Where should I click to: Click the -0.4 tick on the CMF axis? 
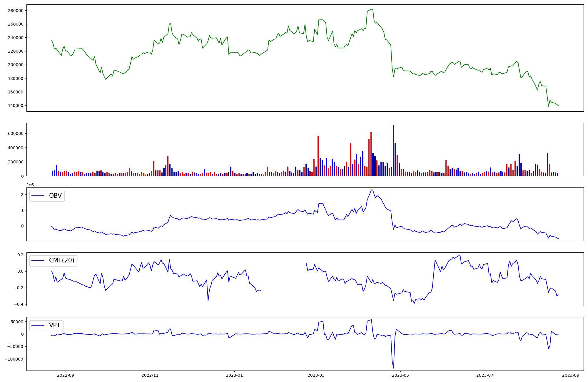tap(19, 304)
